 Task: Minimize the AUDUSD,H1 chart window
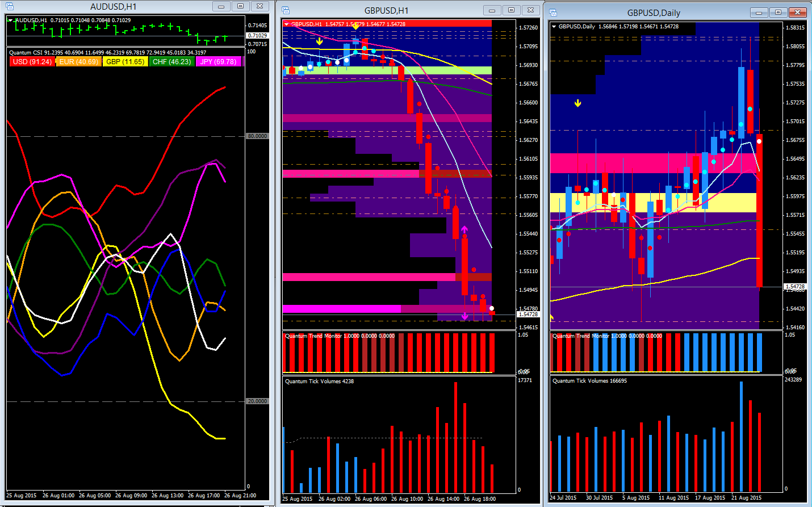[x=221, y=6]
